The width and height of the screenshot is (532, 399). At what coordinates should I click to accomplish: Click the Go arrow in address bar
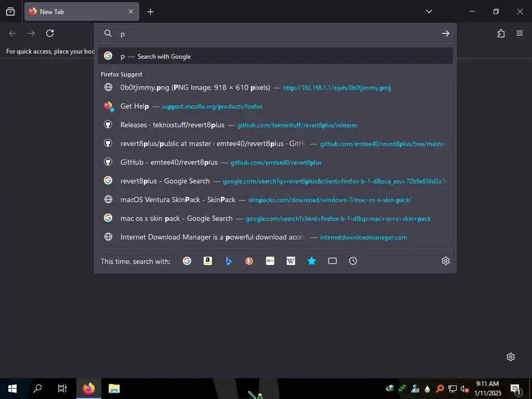coord(445,33)
